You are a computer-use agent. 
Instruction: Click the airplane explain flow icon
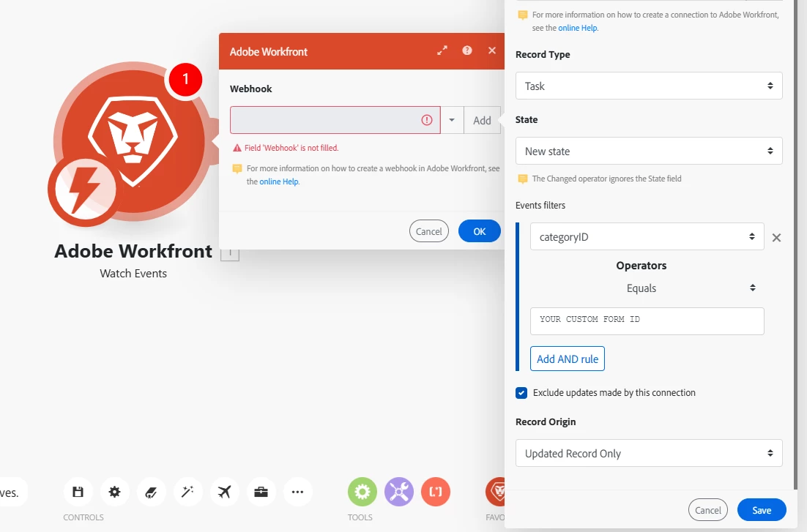pyautogui.click(x=224, y=492)
